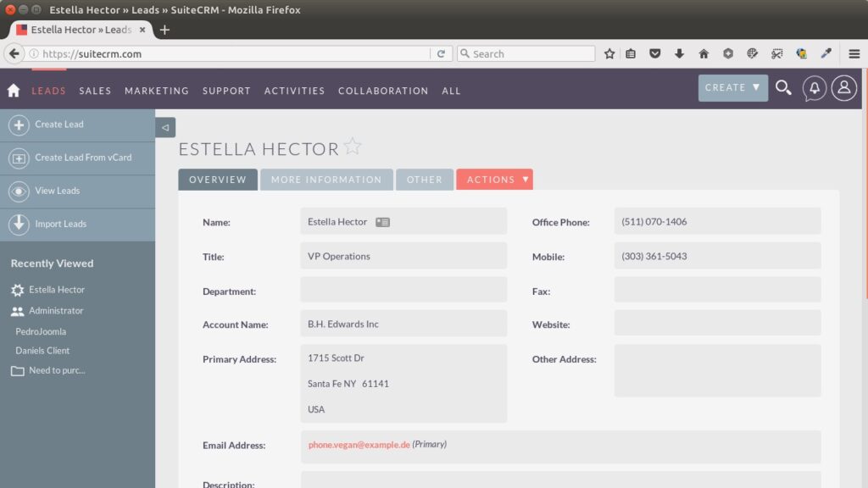Collapse the sidebar with the arrow control
This screenshot has width=868, height=488.
[164, 127]
